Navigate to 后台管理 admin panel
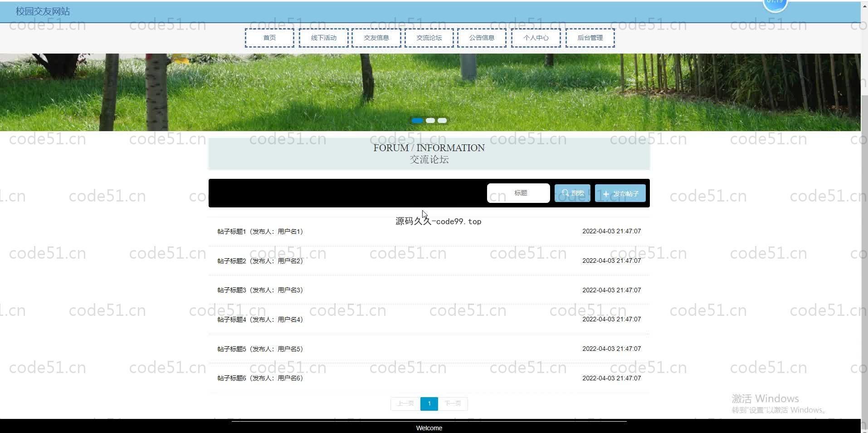 click(x=590, y=38)
